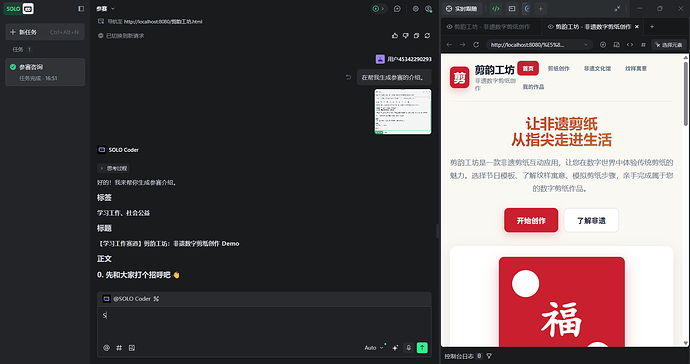Open dev tools code brackets icon
Image resolution: width=690 pixels, height=364 pixels.
[x=630, y=44]
